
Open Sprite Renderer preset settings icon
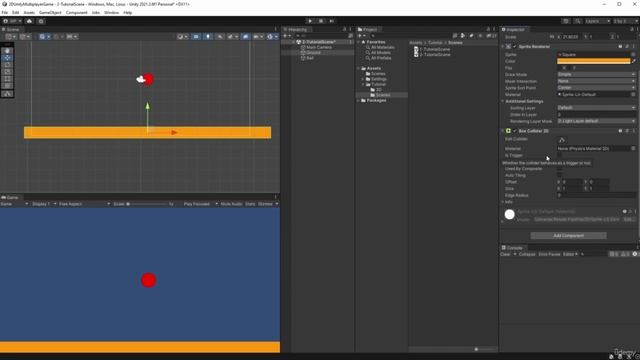(x=627, y=47)
